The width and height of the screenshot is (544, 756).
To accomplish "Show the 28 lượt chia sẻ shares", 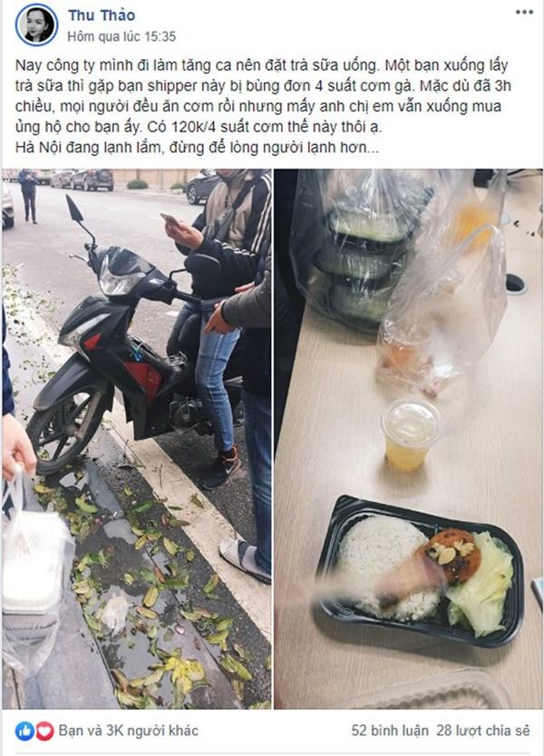I will coord(483,731).
